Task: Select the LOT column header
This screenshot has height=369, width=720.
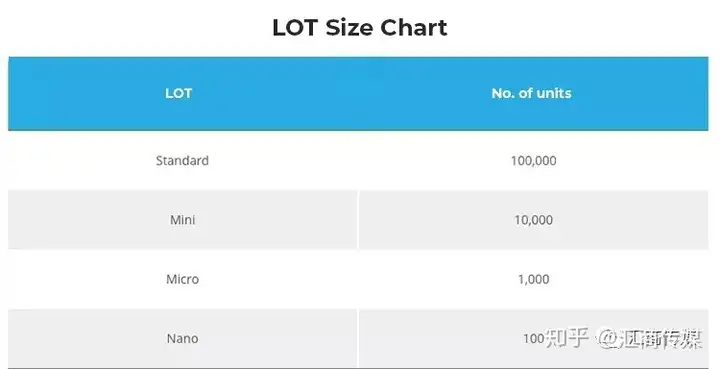Action: 178,93
